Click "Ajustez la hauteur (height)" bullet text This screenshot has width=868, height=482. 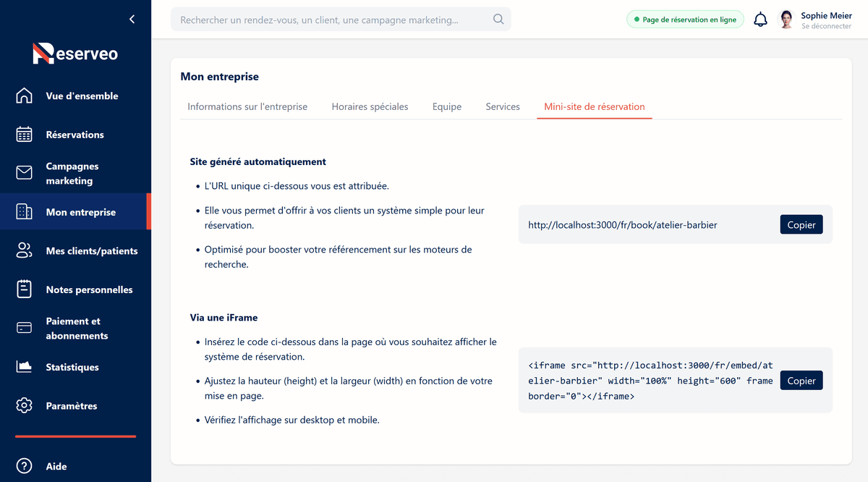(x=349, y=388)
